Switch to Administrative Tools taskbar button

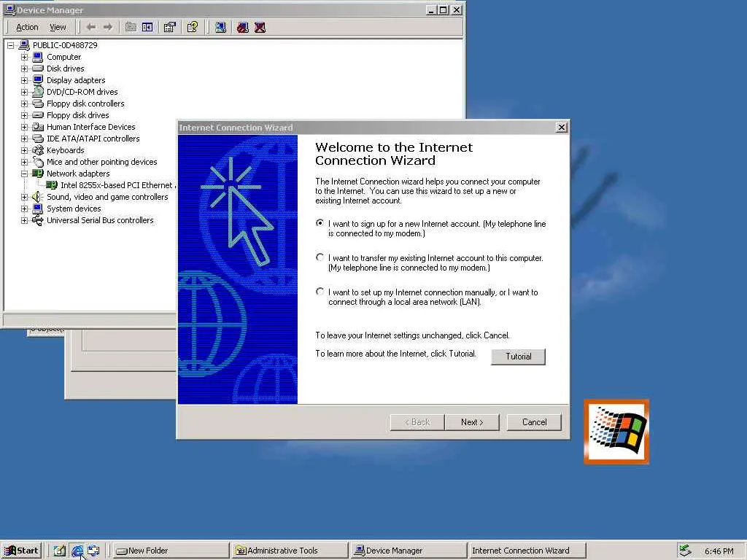(290, 551)
